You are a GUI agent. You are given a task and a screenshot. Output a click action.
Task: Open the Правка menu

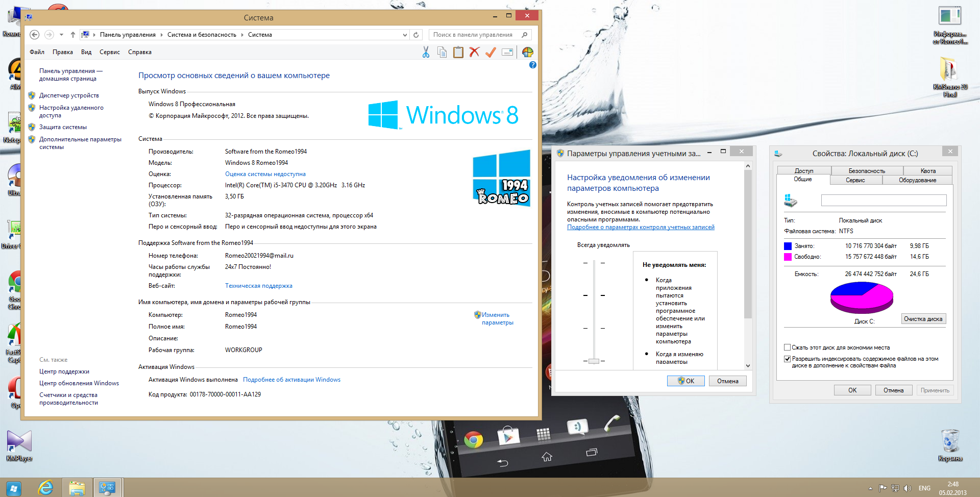(62, 52)
